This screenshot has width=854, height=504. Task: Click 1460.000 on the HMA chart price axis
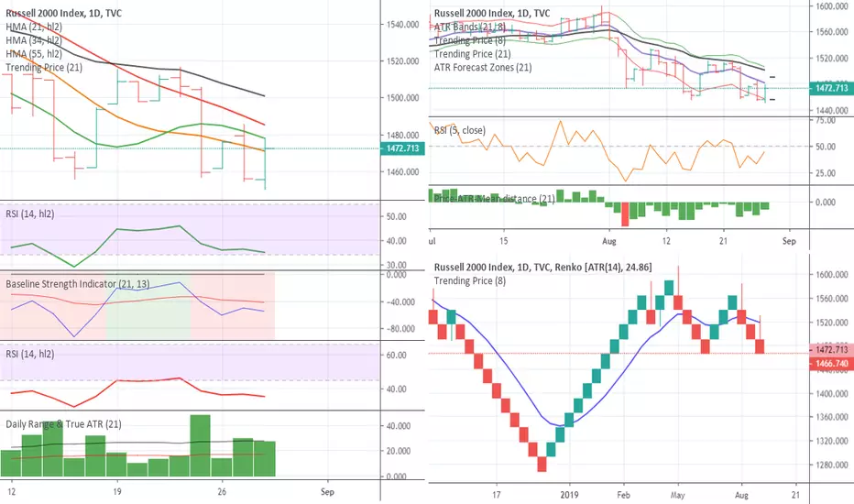pos(403,172)
